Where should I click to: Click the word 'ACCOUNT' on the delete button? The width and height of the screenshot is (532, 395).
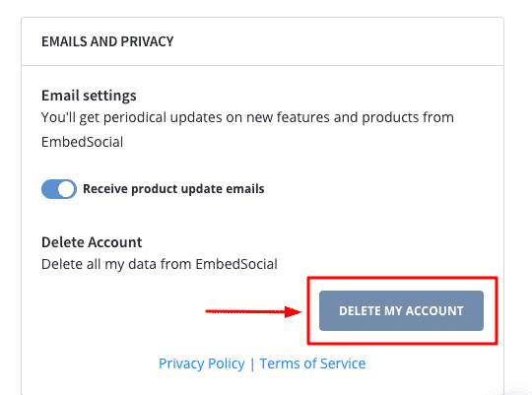434,311
